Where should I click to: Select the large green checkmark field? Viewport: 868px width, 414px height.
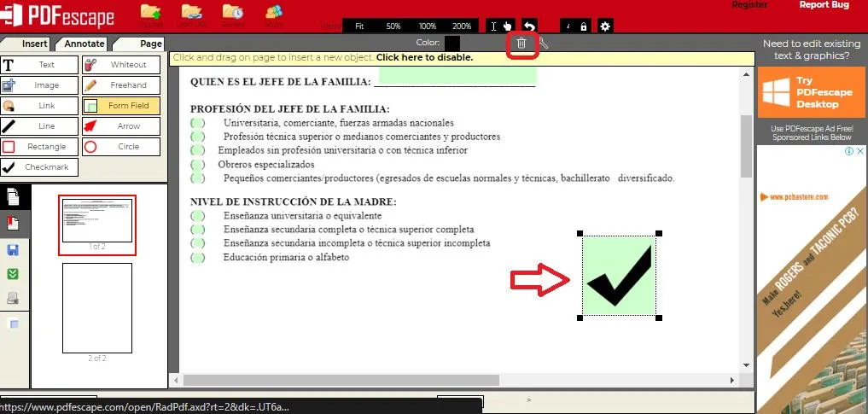pyautogui.click(x=619, y=275)
